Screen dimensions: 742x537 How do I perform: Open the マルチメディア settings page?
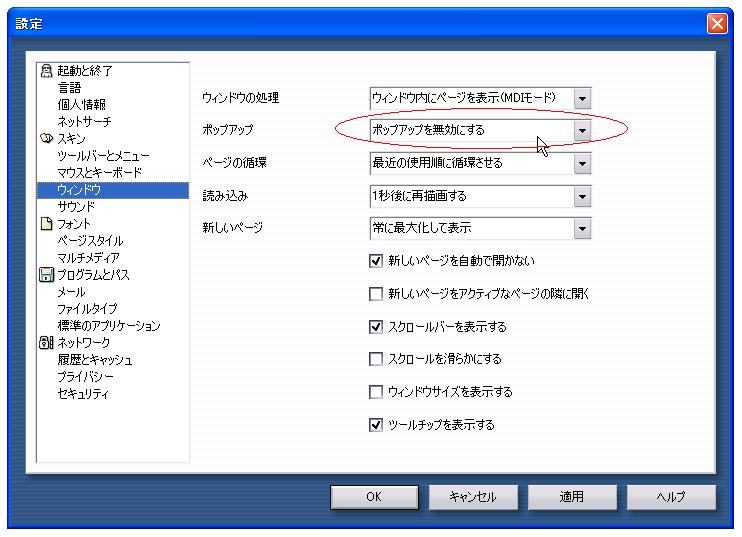pyautogui.click(x=88, y=258)
